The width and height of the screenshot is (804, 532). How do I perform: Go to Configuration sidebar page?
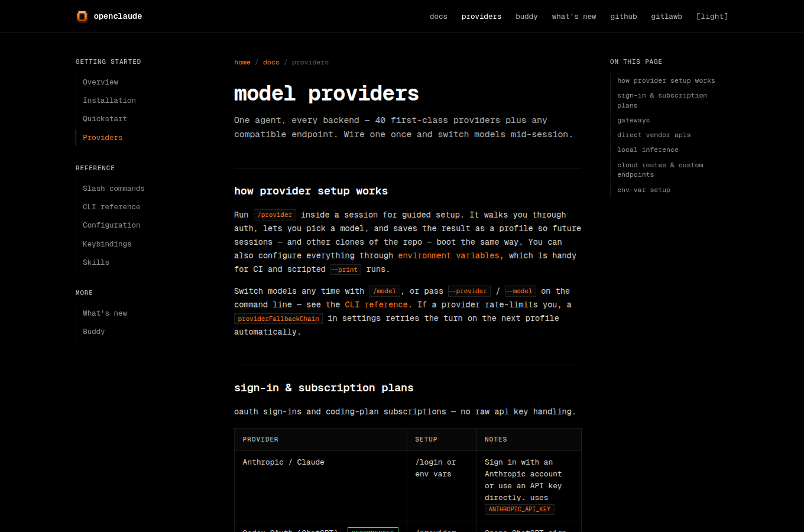pyautogui.click(x=112, y=225)
